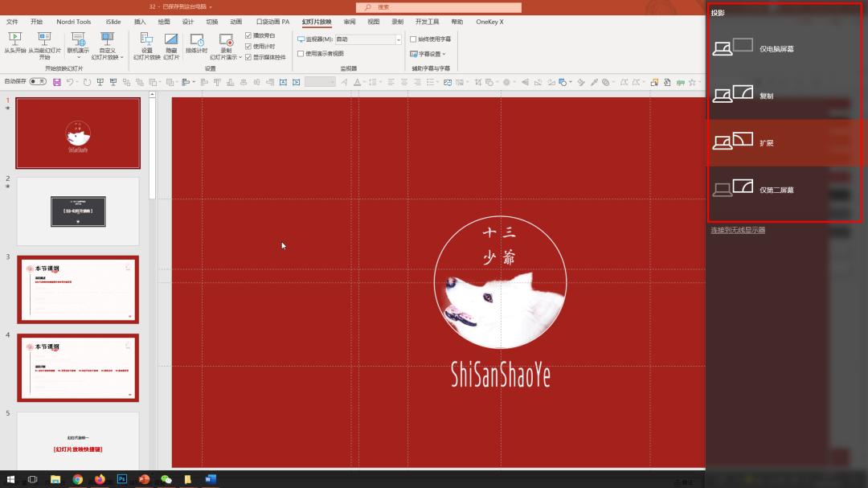Screen dimensions: 868x488
Task: Open the Monitor (监视器) dropdown
Action: [398, 39]
